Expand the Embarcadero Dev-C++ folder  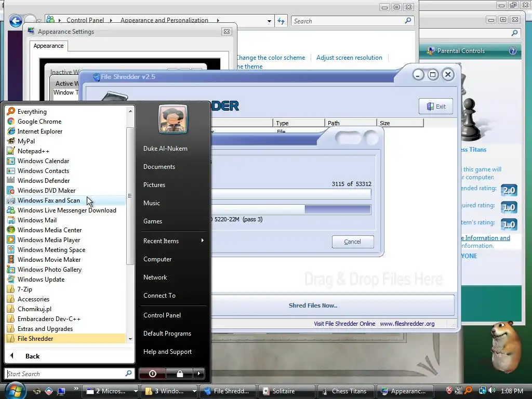pos(66,318)
